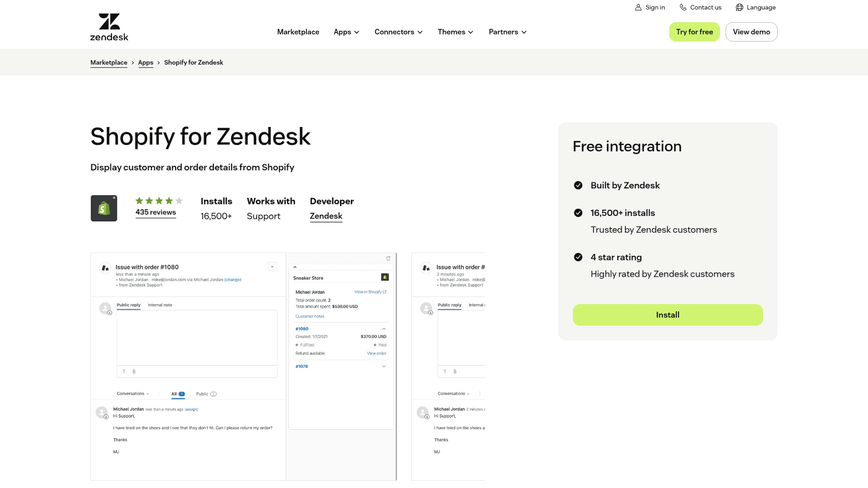Open the first app screenshot thumbnail
This screenshot has width=868, height=488.
click(243, 367)
